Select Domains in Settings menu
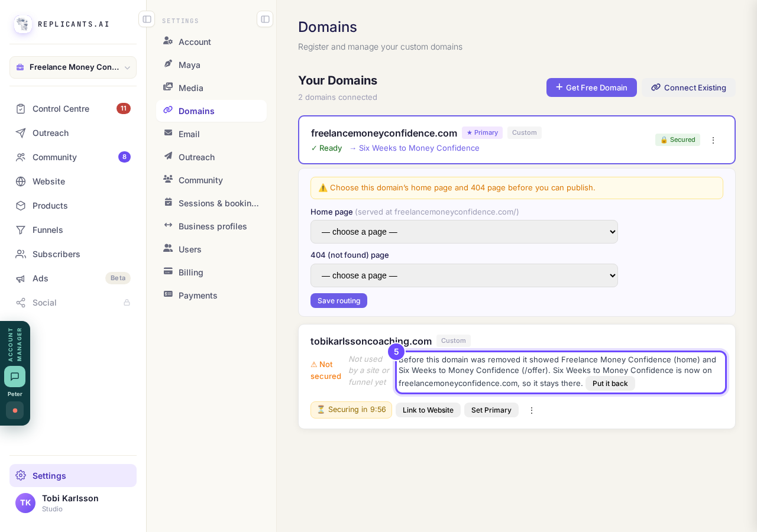 coord(212,111)
